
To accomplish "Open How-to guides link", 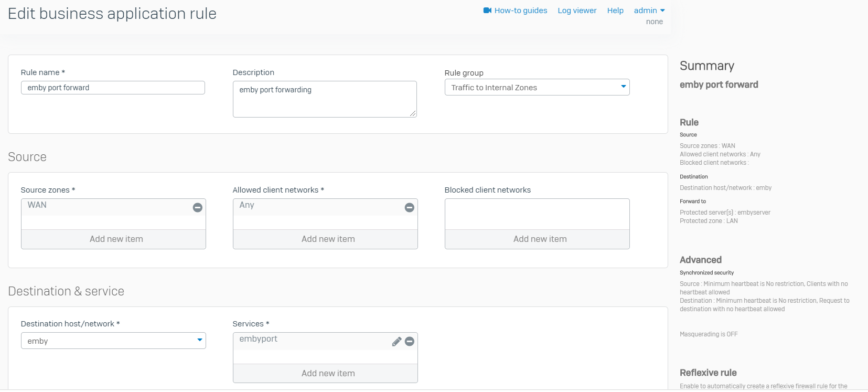I will coord(520,10).
